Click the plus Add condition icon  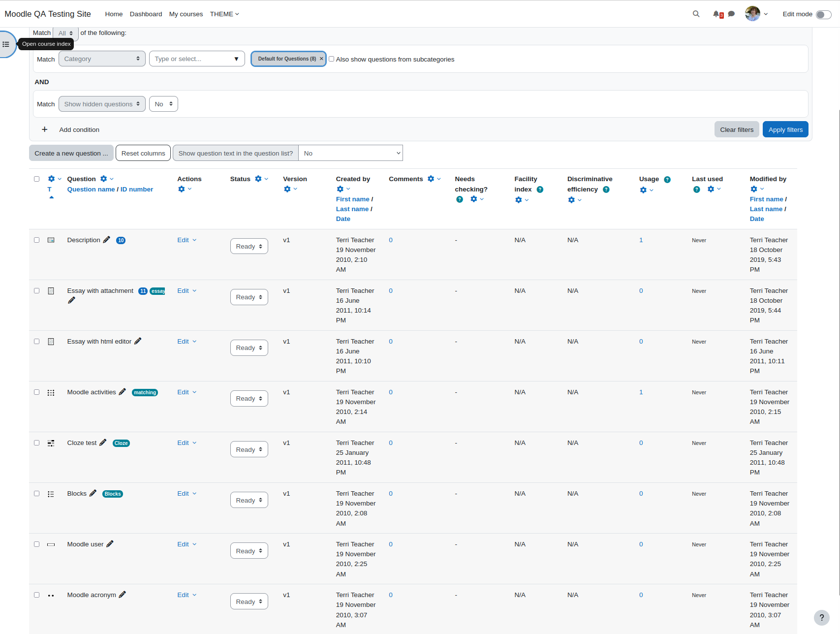click(44, 129)
